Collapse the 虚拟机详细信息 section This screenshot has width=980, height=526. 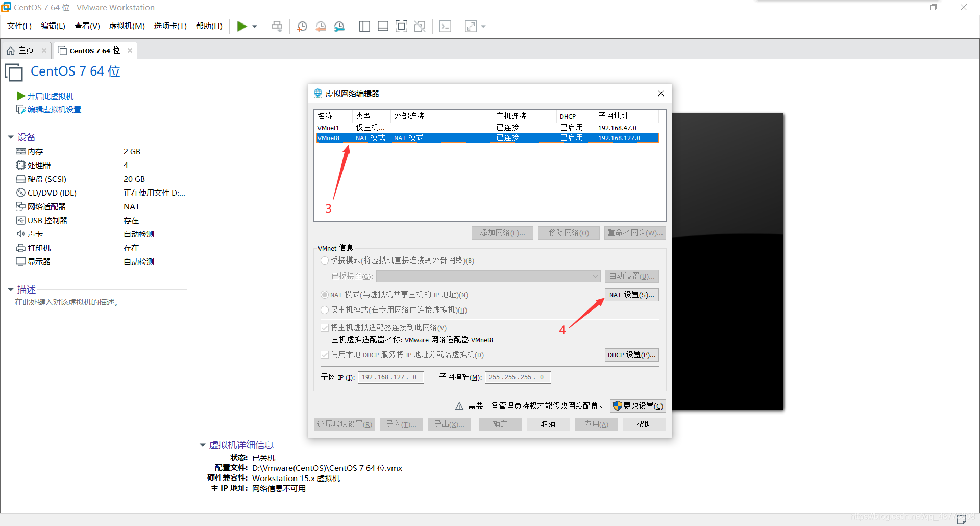203,445
